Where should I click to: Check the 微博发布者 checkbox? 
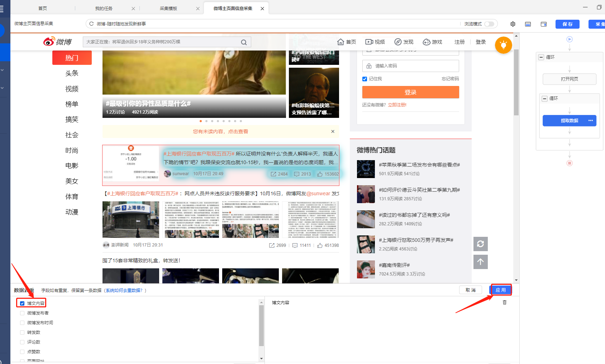click(22, 313)
